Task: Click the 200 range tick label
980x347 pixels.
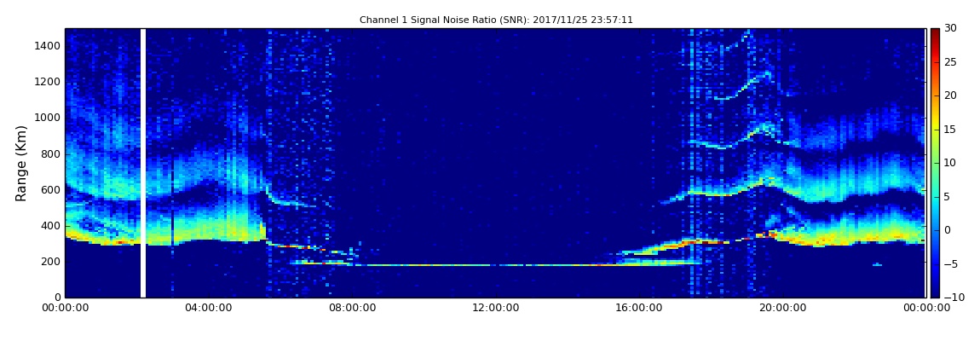Action: click(51, 262)
